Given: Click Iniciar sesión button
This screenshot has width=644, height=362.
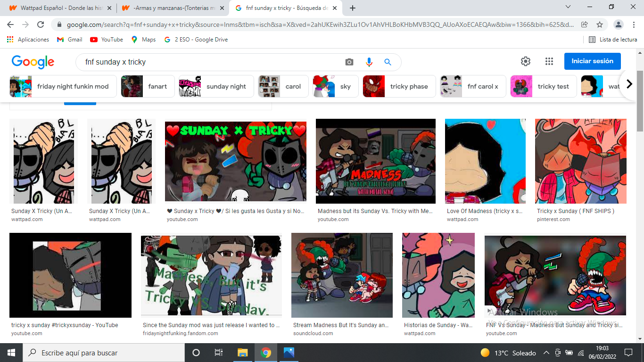Looking at the screenshot, I should pos(592,61).
